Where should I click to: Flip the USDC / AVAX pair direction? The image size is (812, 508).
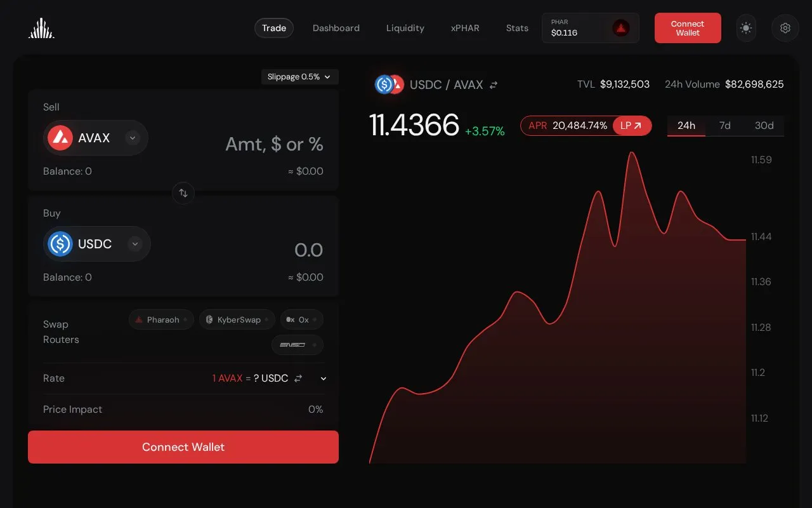tap(494, 85)
